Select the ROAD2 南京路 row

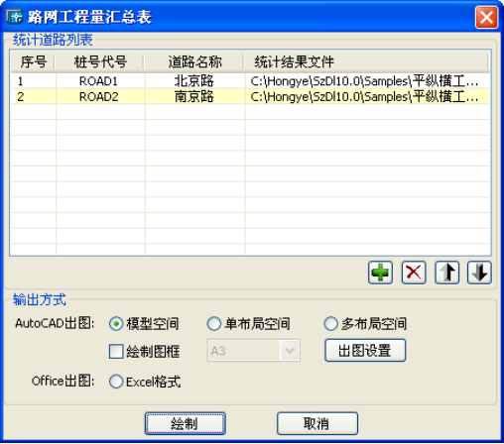[x=250, y=96]
